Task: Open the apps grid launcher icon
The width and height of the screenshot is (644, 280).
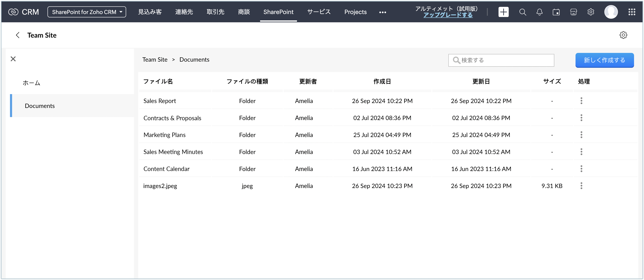Action: pos(632,12)
